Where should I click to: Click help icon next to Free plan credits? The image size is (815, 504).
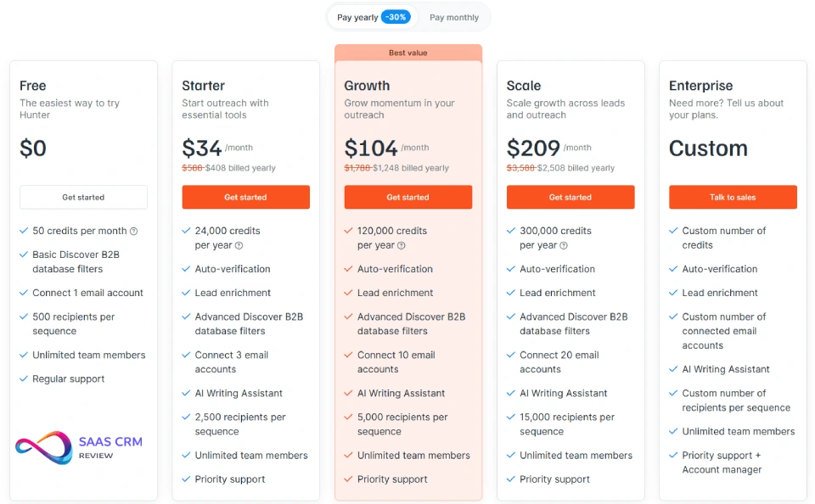[133, 231]
